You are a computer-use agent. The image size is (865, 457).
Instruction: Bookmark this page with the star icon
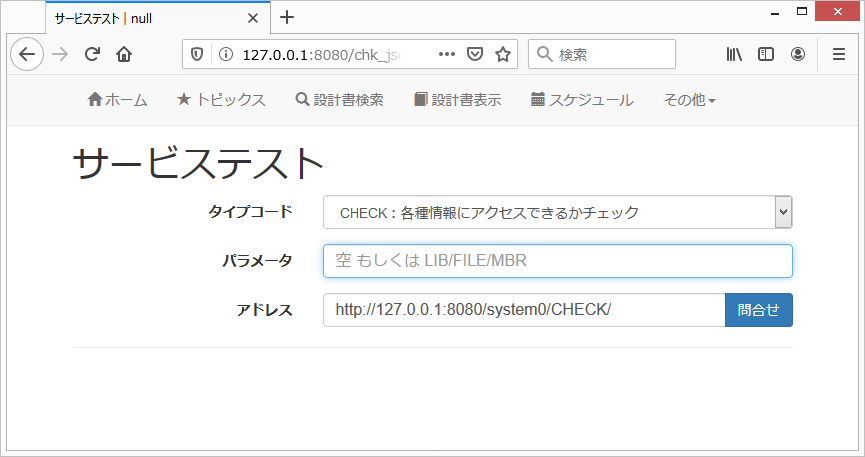[x=503, y=54]
